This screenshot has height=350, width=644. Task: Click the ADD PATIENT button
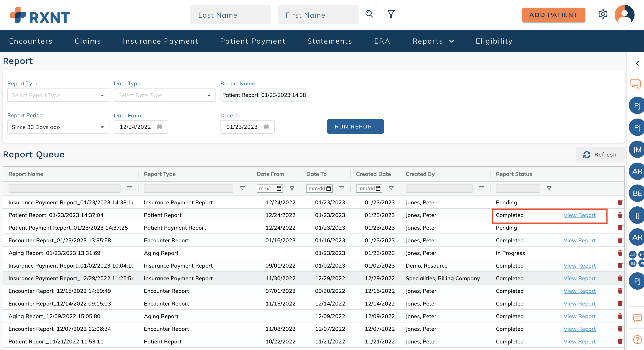(x=554, y=15)
